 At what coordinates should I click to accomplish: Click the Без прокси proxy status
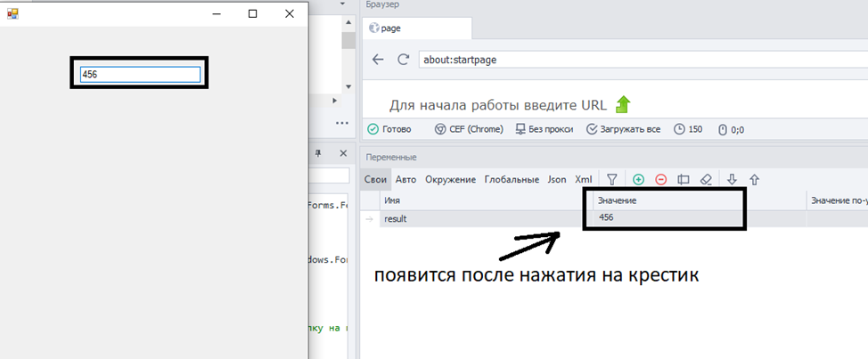click(545, 129)
